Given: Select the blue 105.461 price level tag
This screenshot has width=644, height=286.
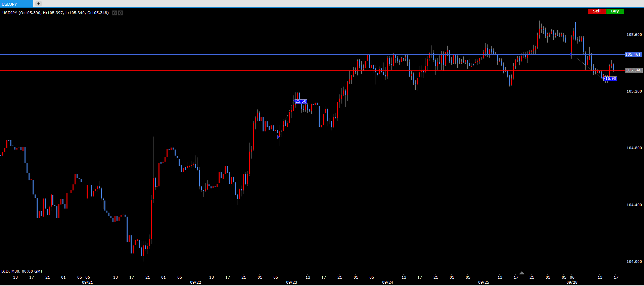Looking at the screenshot, I should (633, 54).
